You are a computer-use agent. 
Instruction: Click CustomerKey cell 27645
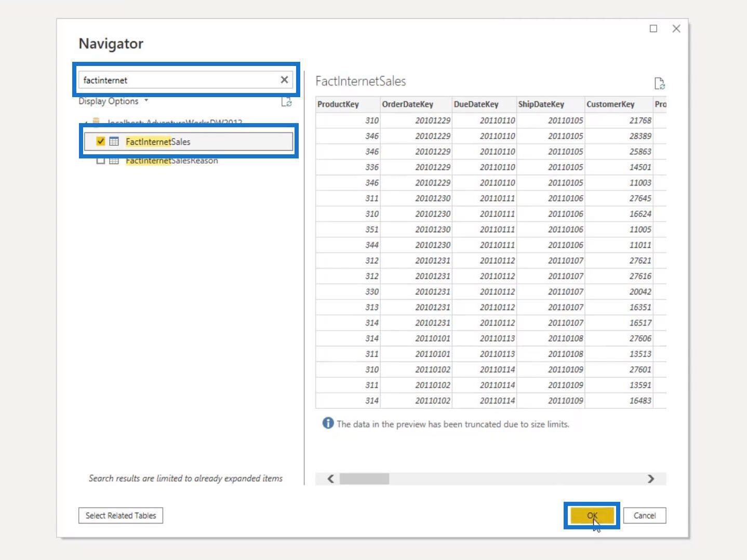tap(619, 198)
